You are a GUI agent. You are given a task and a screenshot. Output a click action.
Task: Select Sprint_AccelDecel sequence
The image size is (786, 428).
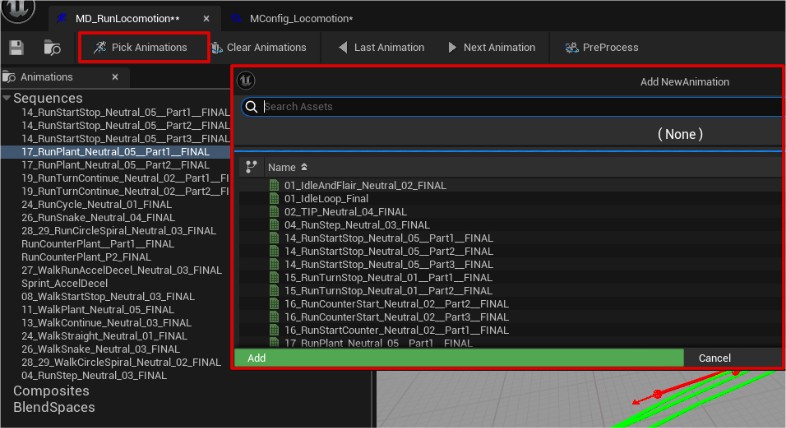64,283
